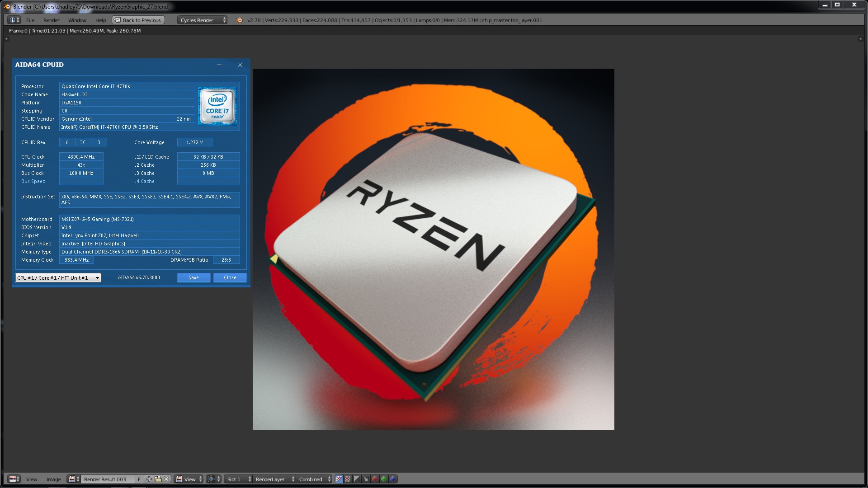The image size is (868, 488).
Task: Click the rendered Ryzen chip image
Action: (433, 249)
